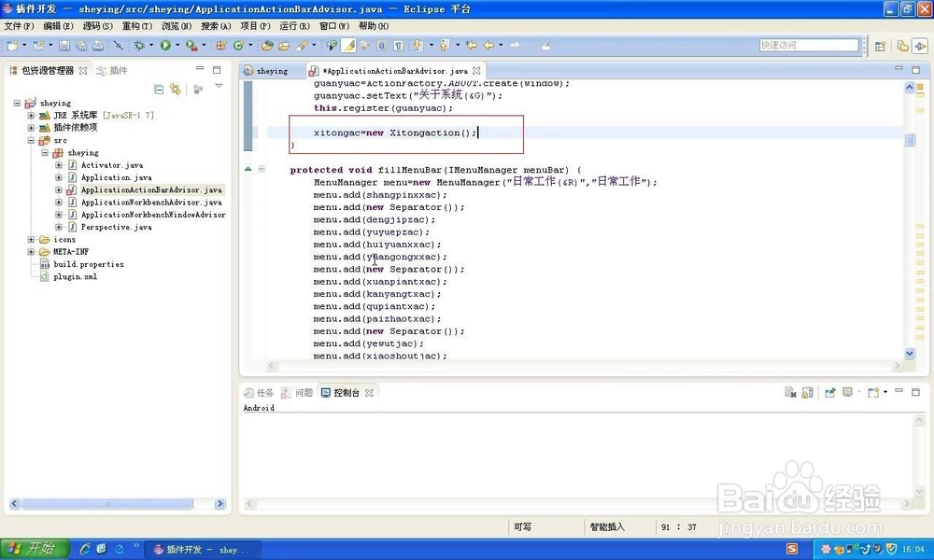
Task: Click Display Selected Console icon
Action: (x=847, y=392)
